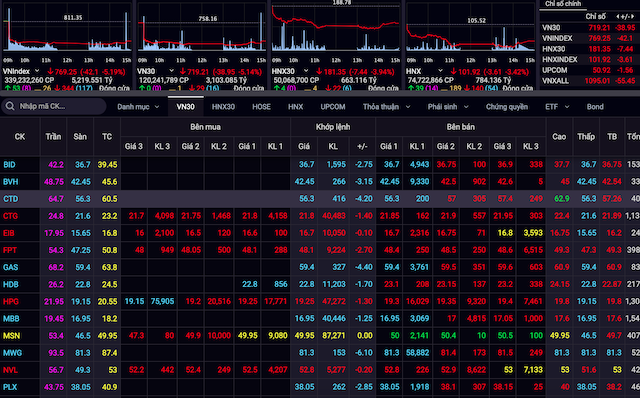Open the Chứng quyền tab
Screen dimensions: 640x398
click(507, 107)
